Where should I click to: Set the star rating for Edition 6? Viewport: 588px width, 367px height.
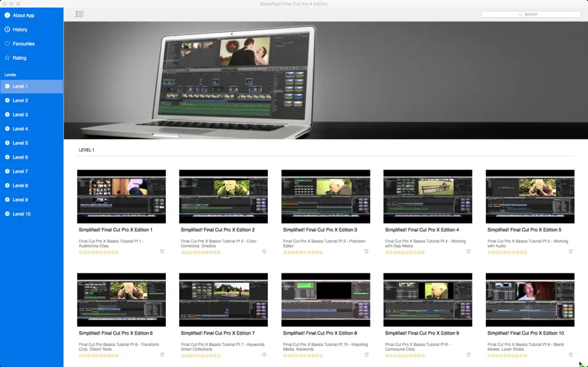pyautogui.click(x=99, y=356)
